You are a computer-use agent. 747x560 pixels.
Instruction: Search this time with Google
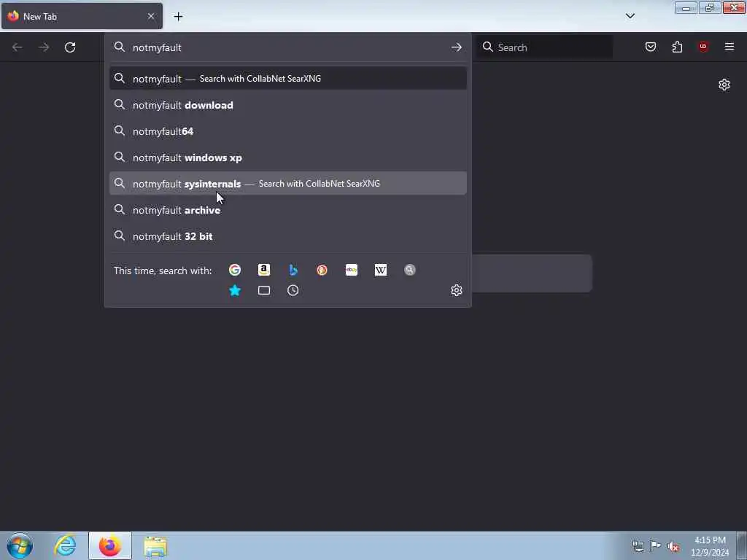point(235,270)
